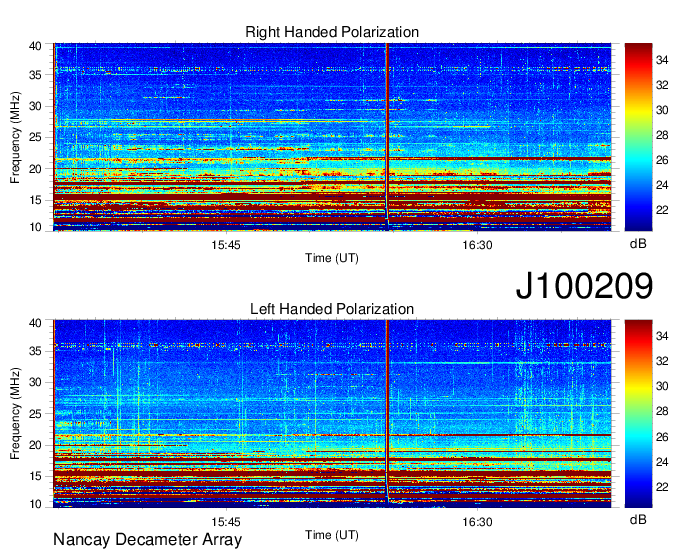680x552 pixels.
Task: Click the 20 MHz tick on Right Handed frequency axis
Action: [35, 169]
